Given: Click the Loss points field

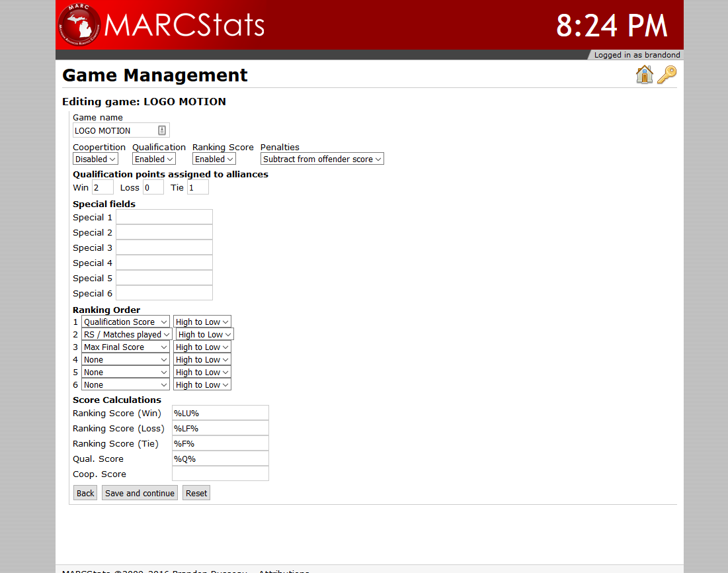Looking at the screenshot, I should [153, 187].
